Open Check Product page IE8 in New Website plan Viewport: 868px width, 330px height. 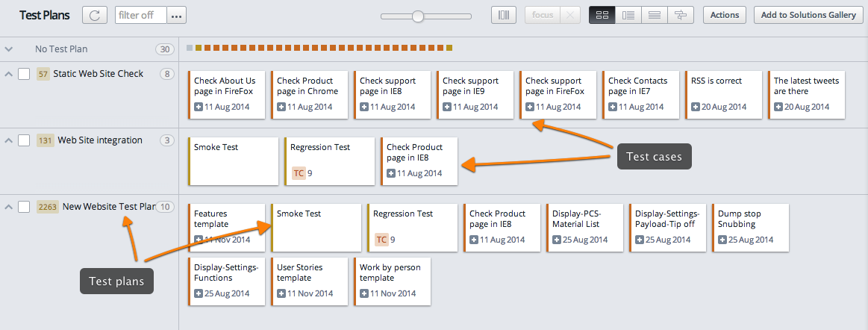click(502, 228)
